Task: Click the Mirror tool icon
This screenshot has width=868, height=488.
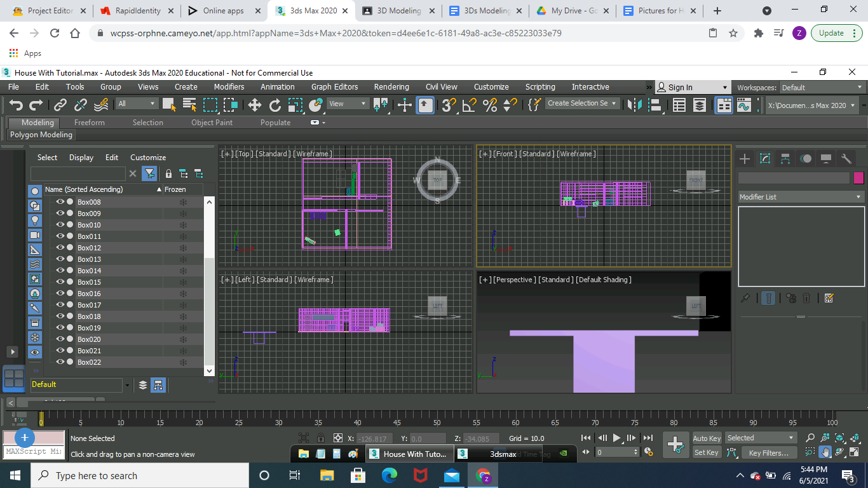Action: [632, 105]
